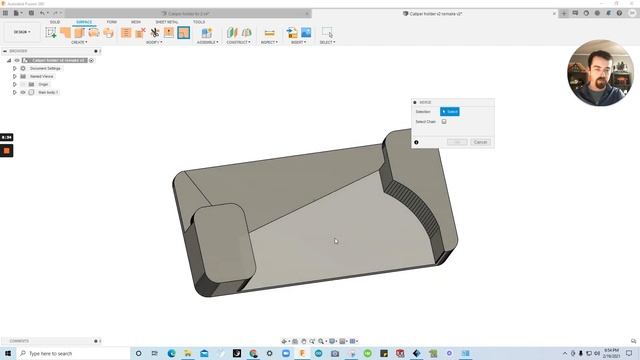
Task: Open the data panel grid icon
Action: (5, 13)
